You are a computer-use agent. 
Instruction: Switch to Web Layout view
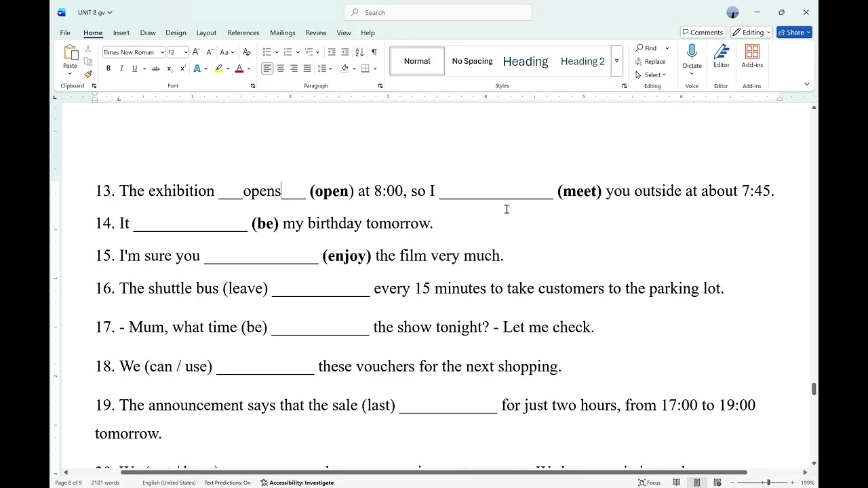pyautogui.click(x=717, y=483)
